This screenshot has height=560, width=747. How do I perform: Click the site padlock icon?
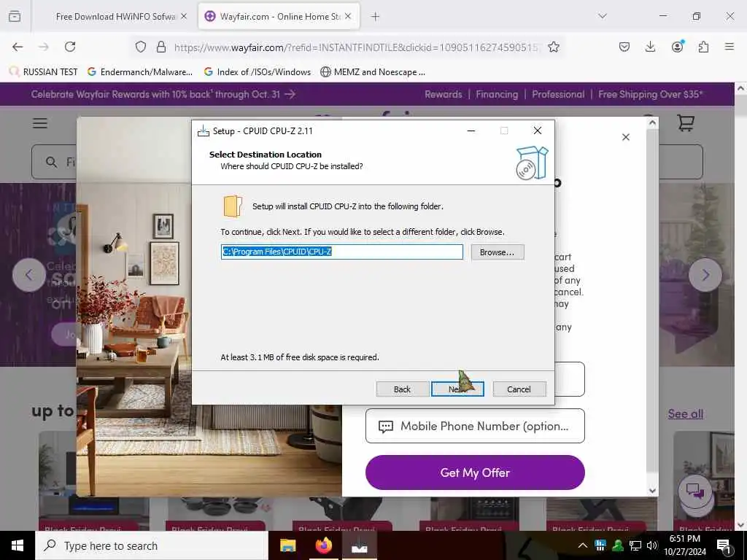click(161, 47)
